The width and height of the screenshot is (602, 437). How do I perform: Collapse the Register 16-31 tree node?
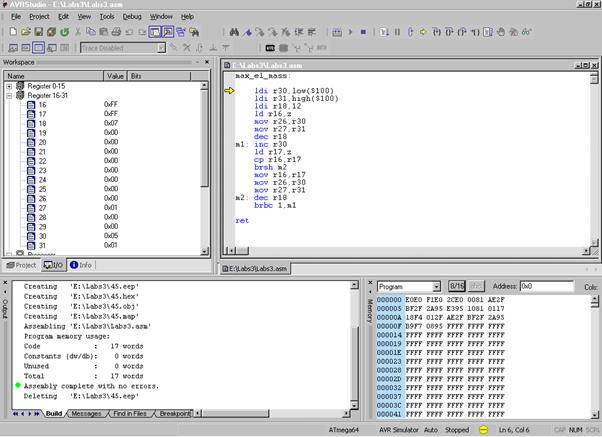pos(9,95)
